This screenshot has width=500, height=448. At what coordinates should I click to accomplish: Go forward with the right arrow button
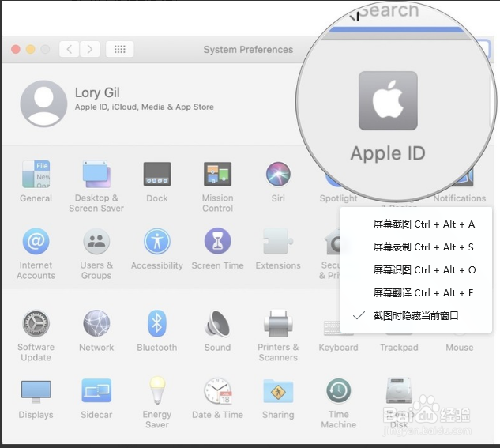90,49
